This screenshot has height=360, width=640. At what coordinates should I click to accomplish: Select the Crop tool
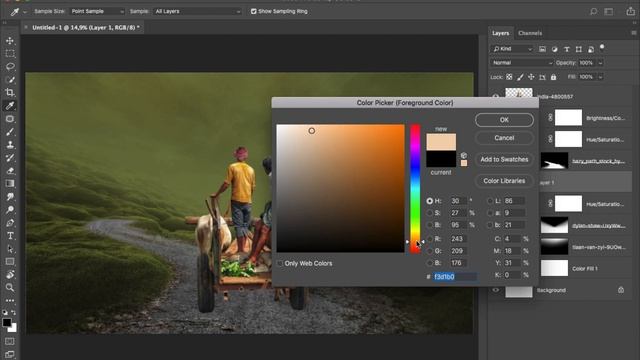click(10, 93)
